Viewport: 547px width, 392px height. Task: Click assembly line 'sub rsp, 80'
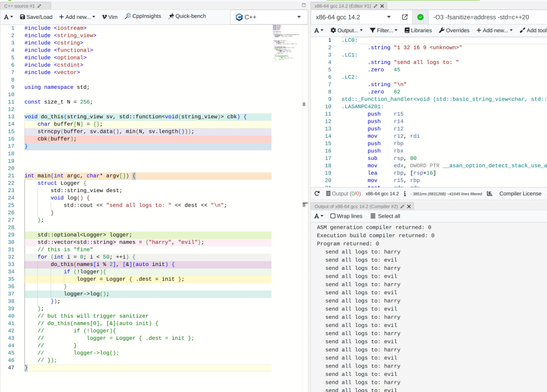tap(392, 158)
